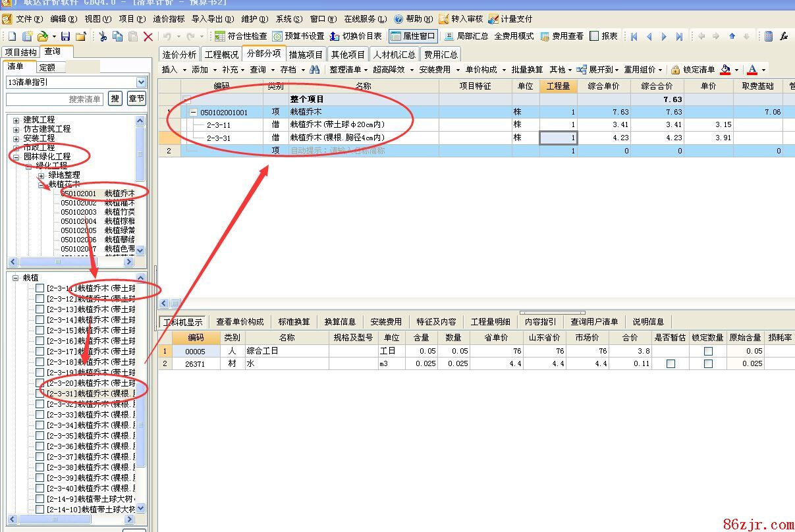Open the 13清单指引 dropdown

(x=141, y=82)
